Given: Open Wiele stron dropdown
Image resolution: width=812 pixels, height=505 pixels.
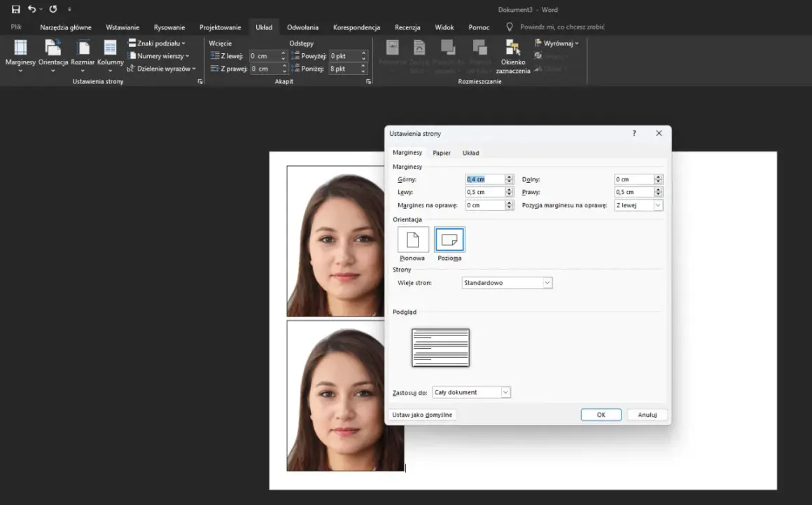Looking at the screenshot, I should click(x=507, y=283).
